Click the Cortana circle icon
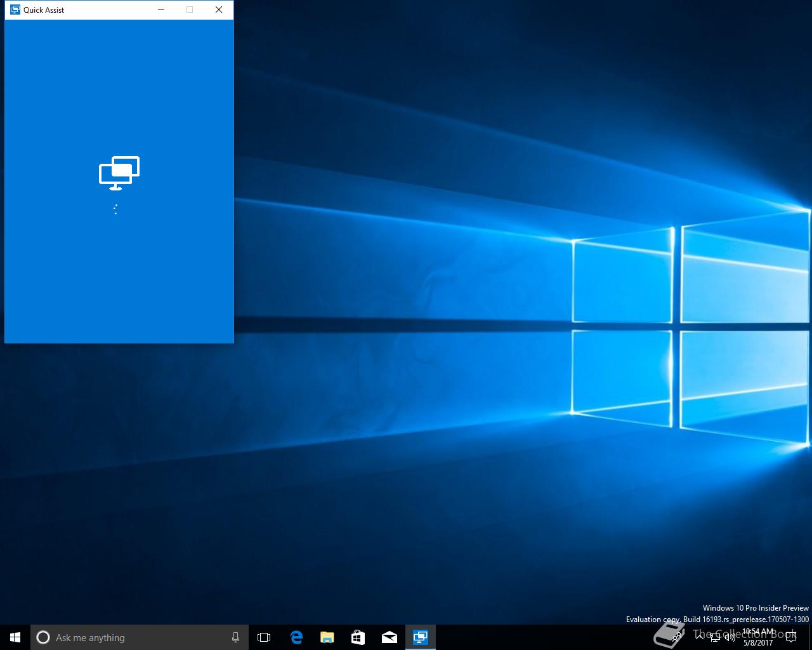 (x=43, y=637)
